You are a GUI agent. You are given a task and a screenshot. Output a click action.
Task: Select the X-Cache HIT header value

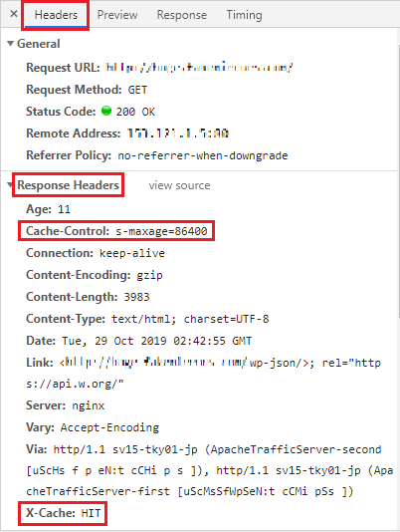coord(91,513)
